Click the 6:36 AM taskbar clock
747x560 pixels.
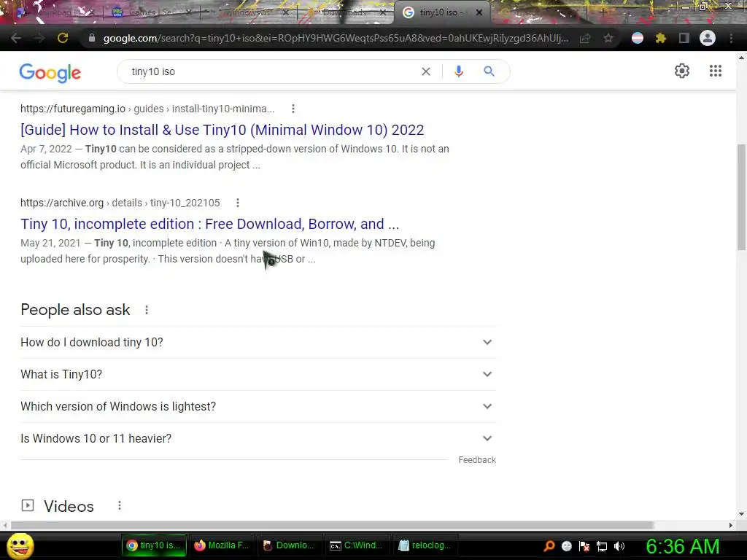pyautogui.click(x=683, y=546)
